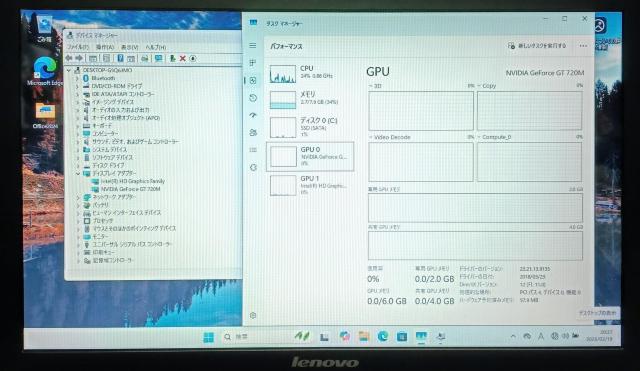The width and height of the screenshot is (640, 371).
Task: Open 表示(V) menu in Device Manager
Action: coord(130,47)
